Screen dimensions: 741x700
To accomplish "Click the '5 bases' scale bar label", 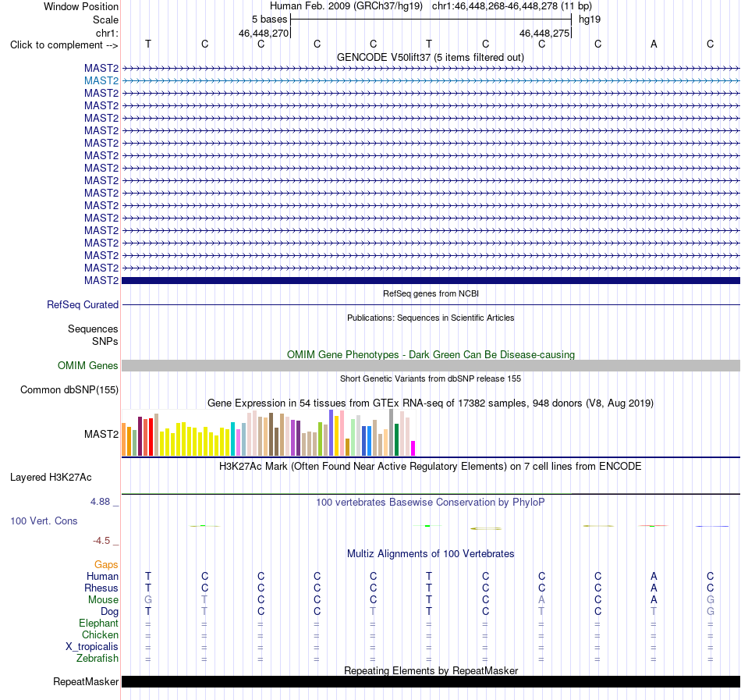I will pos(269,20).
